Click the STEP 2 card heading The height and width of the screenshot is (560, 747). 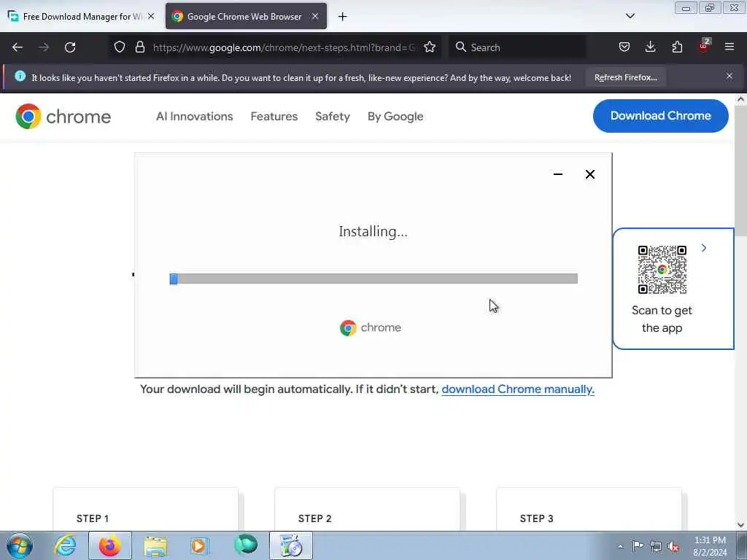click(315, 518)
